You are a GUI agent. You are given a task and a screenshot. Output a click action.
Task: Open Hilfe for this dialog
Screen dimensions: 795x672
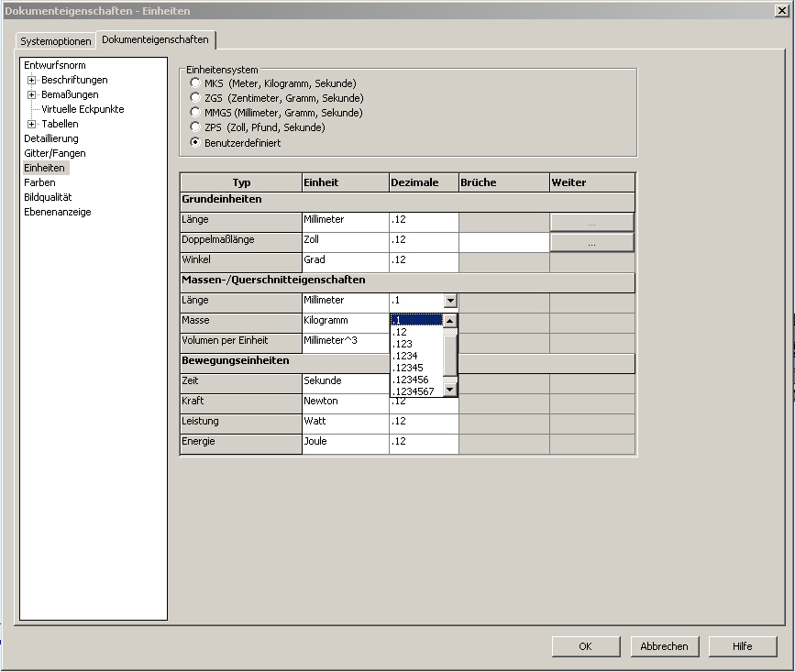click(742, 646)
